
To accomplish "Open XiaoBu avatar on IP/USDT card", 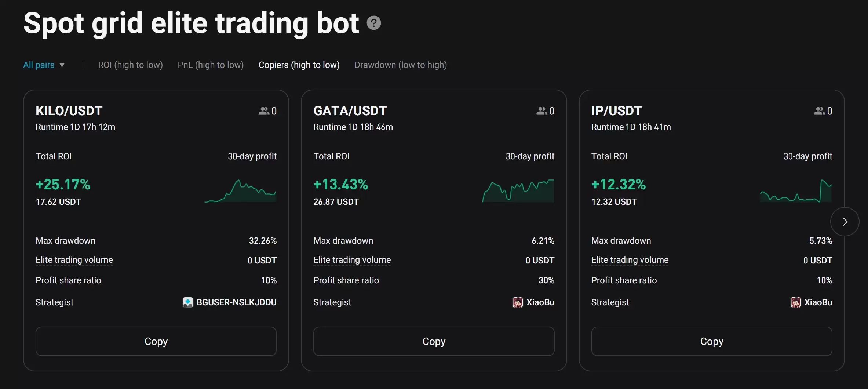I will [x=795, y=302].
